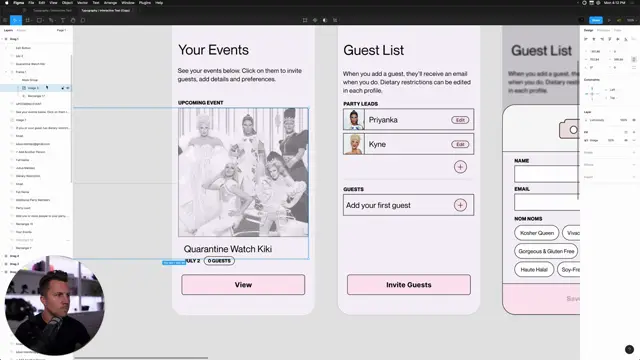Click the use as mask icon
The width and height of the screenshot is (640, 360).
[x=325, y=20]
